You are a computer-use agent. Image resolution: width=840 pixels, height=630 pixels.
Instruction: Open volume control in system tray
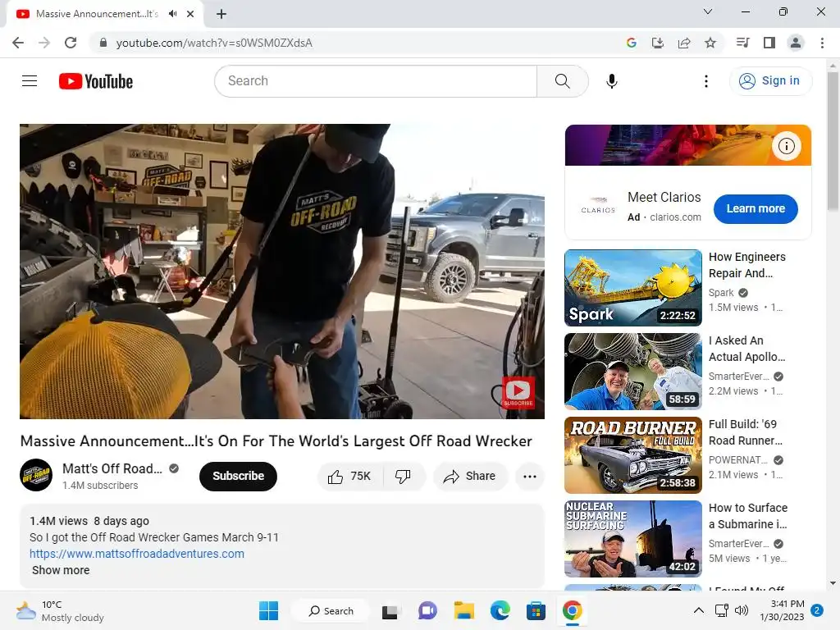coord(742,610)
